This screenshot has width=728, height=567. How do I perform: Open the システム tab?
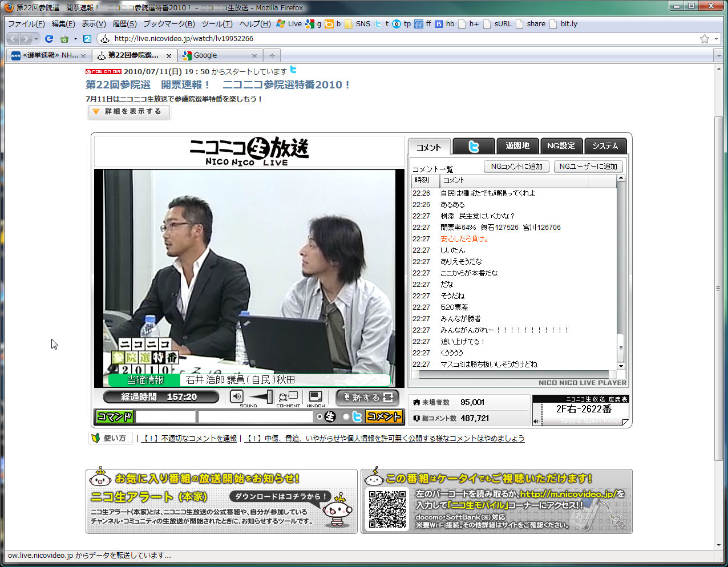coord(605,146)
